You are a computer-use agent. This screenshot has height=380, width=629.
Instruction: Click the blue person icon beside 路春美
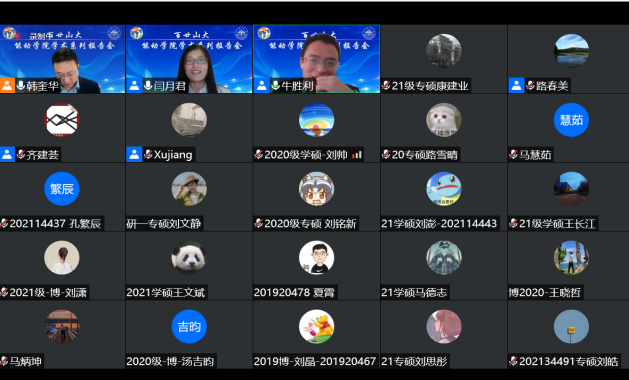[x=516, y=85]
